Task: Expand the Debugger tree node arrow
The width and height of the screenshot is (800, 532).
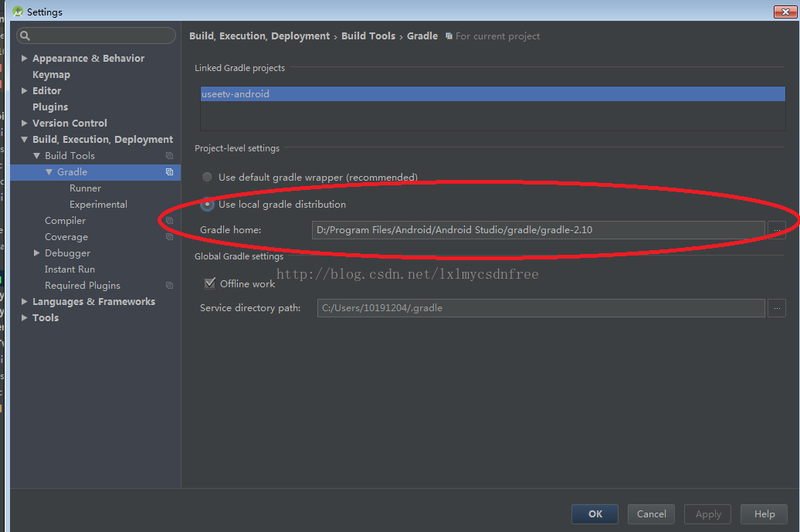Action: click(x=37, y=253)
